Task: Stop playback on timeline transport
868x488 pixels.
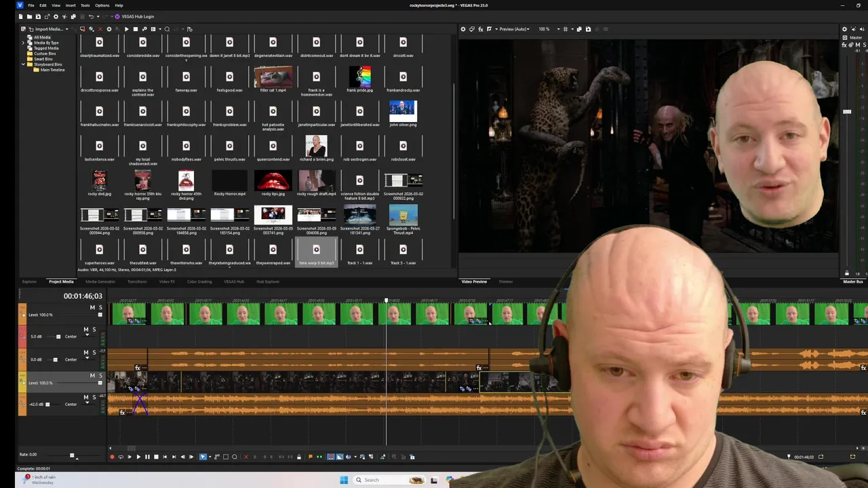Action: click(156, 457)
